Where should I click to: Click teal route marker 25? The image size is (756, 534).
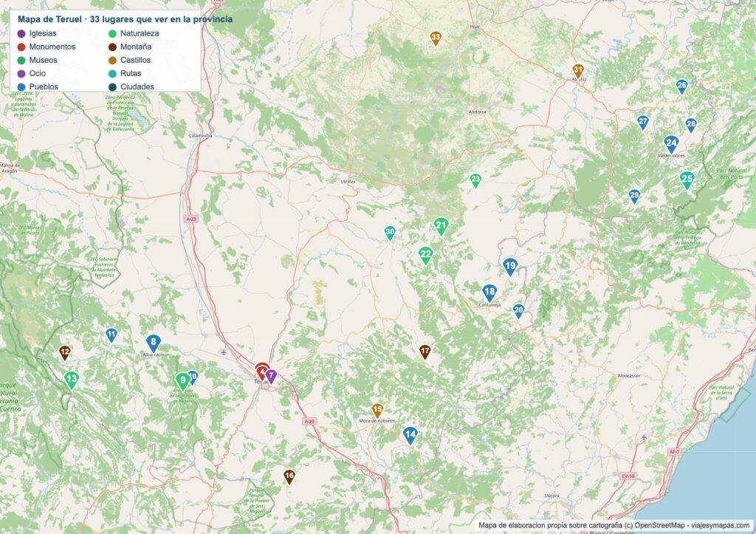tap(687, 180)
